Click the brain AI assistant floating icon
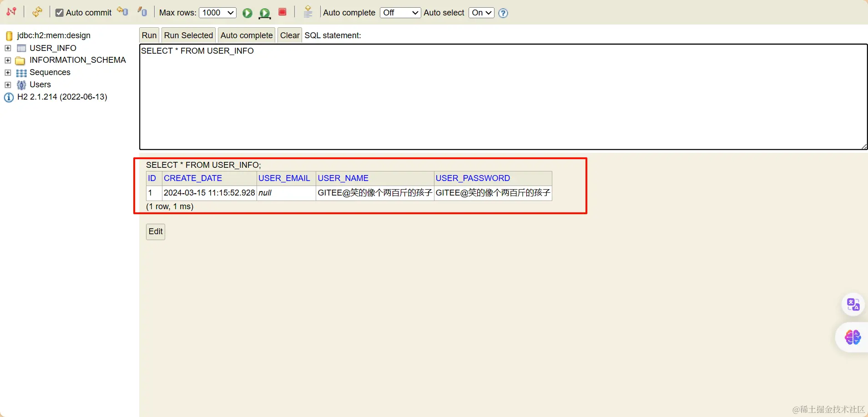 tap(853, 337)
